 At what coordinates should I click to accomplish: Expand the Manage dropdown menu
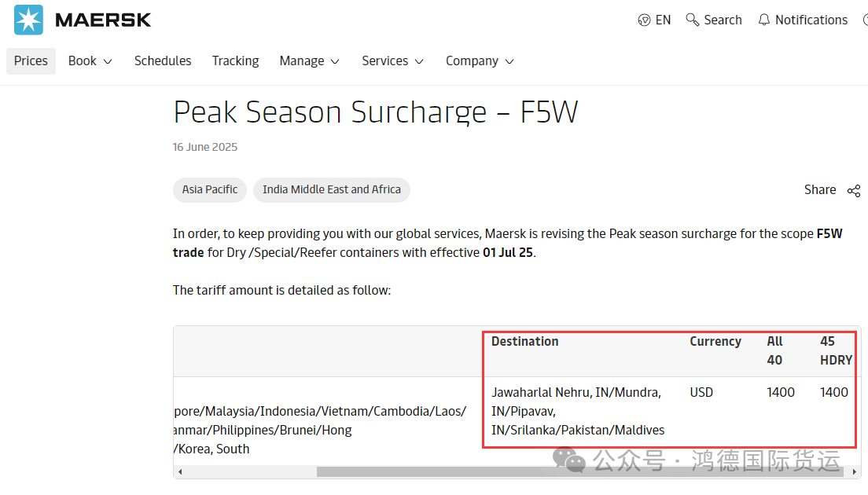tap(309, 60)
